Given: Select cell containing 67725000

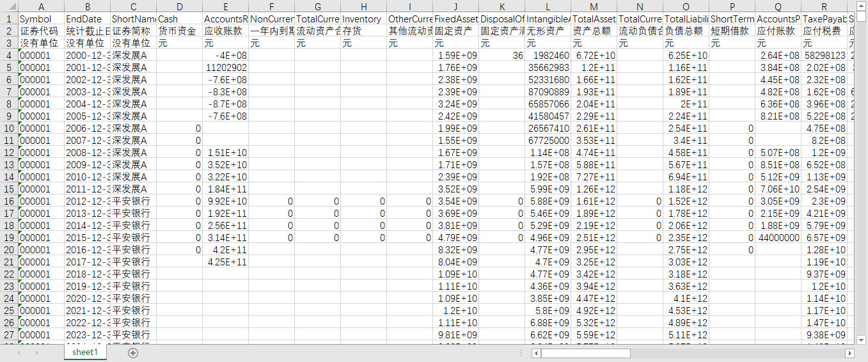Looking at the screenshot, I should [548, 141].
